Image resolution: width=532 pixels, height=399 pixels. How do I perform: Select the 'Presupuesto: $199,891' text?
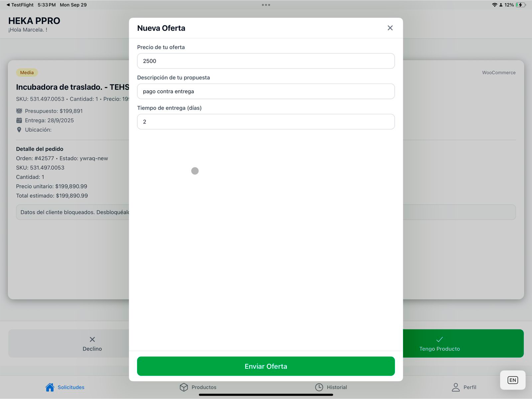pyautogui.click(x=54, y=111)
